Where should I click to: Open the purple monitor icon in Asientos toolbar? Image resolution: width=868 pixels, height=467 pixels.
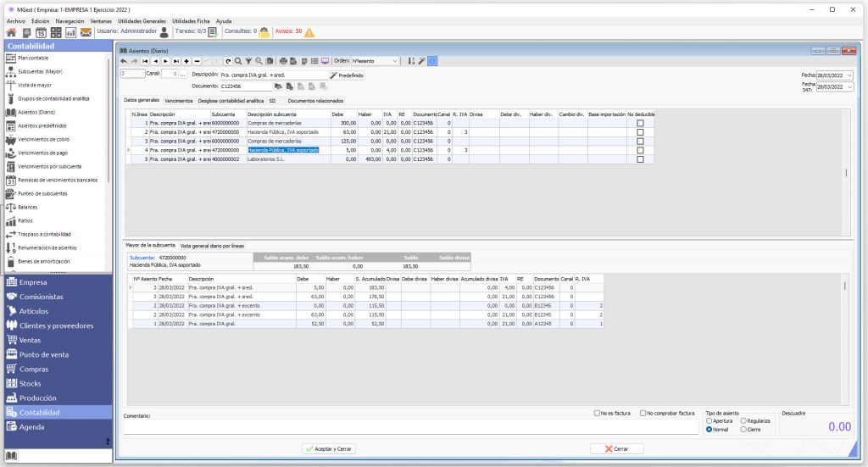(325, 61)
